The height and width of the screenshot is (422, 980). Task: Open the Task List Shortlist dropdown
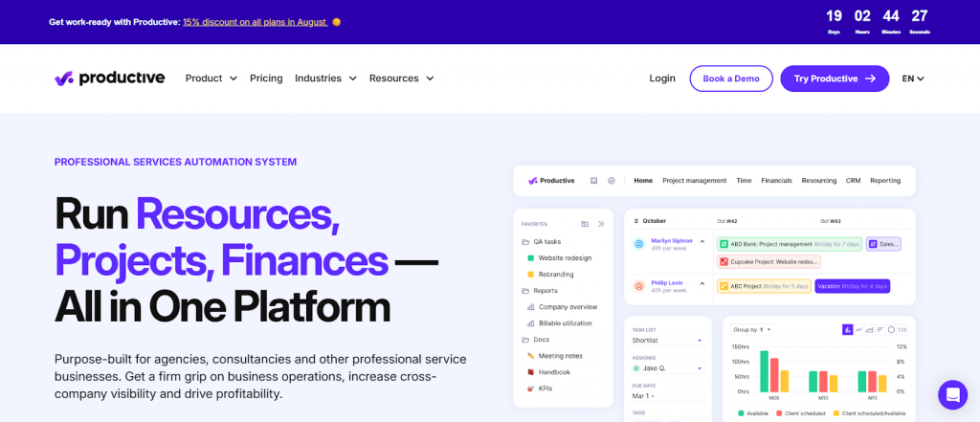click(x=667, y=340)
